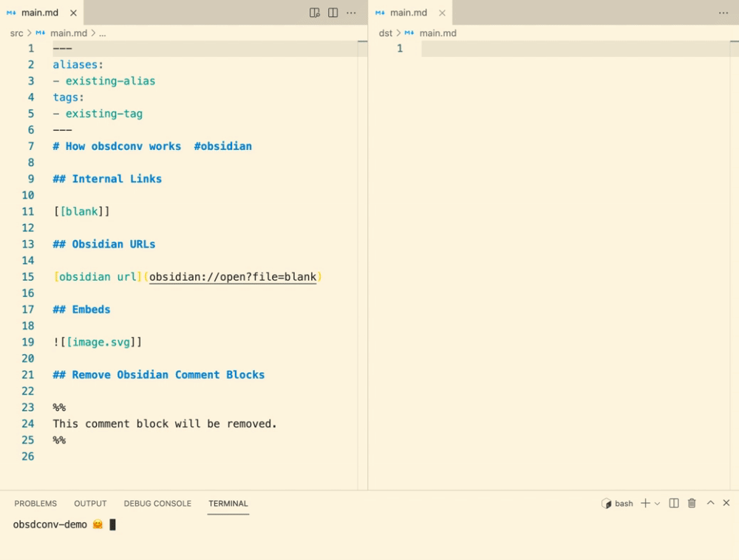Screen dimensions: 739x560
Task: Click the Markdown file icon in left tab
Action: point(11,13)
